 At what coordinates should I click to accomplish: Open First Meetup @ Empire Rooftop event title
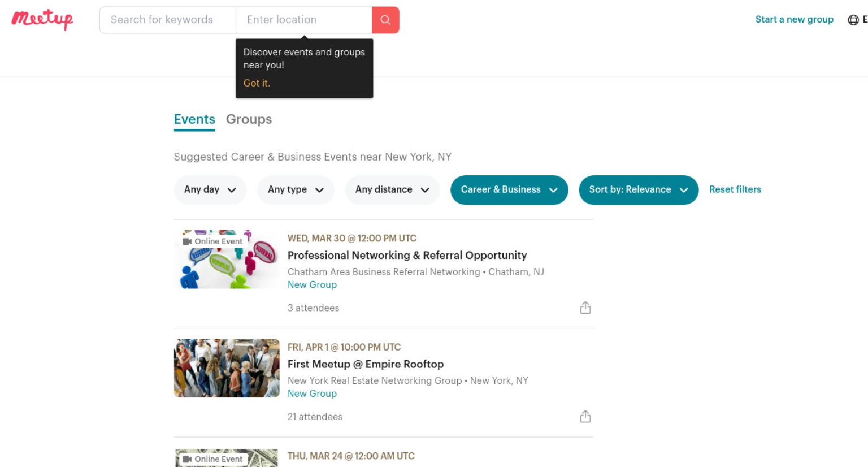tap(366, 364)
